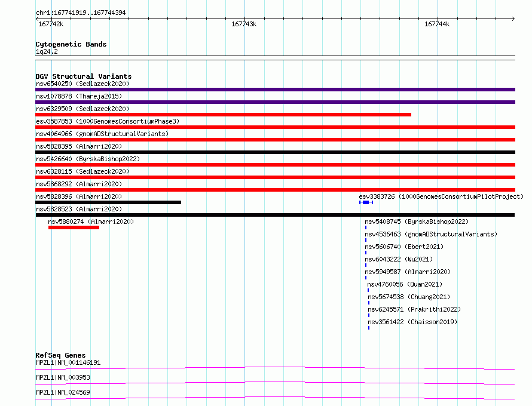
Task: Click the DGV Structural Variants track title
Action: point(84,76)
